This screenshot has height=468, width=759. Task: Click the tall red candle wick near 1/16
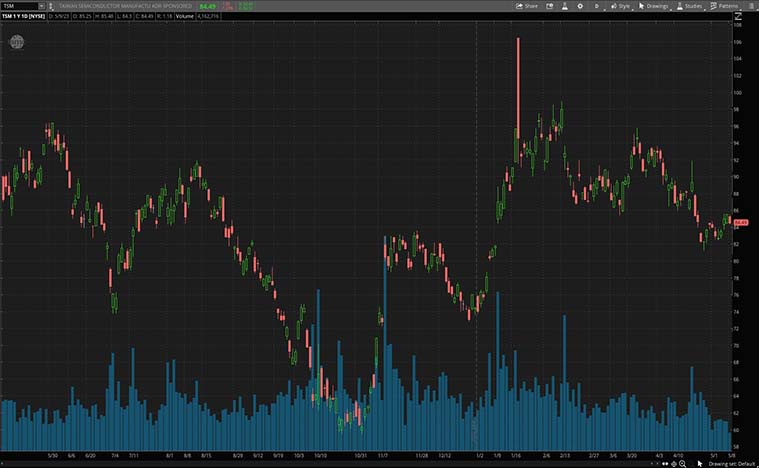pyautogui.click(x=518, y=87)
